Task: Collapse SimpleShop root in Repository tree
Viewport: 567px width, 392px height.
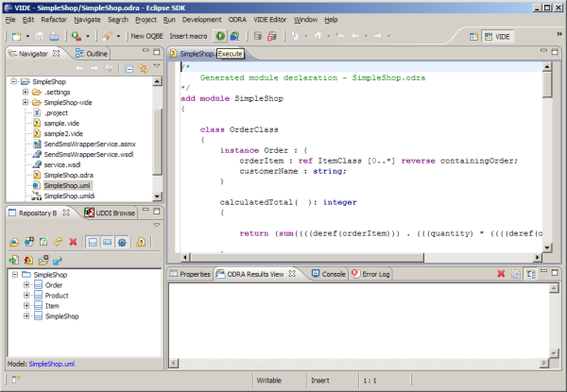Action: 15,275
